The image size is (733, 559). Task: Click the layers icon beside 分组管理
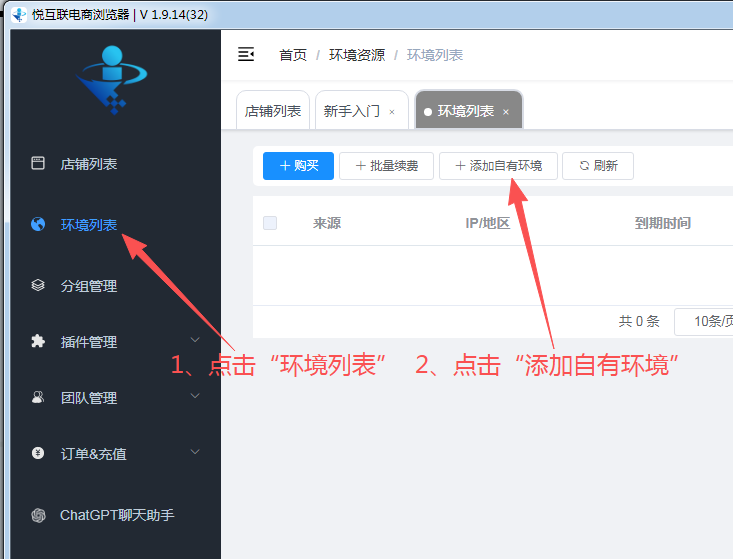(x=38, y=285)
